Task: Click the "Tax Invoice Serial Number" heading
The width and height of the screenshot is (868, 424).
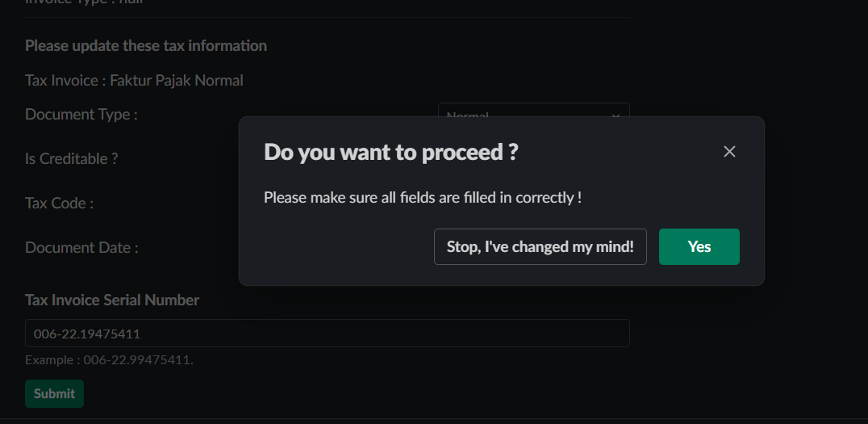Action: tap(112, 300)
